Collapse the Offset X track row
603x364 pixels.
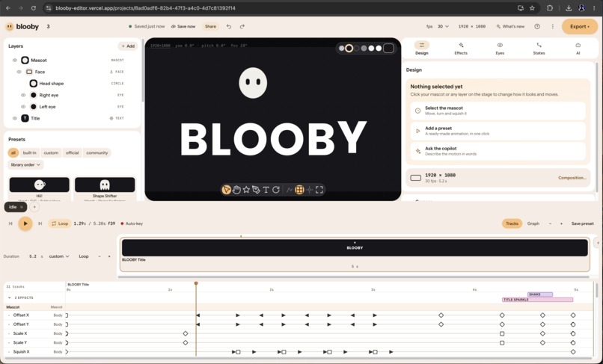coord(9,315)
